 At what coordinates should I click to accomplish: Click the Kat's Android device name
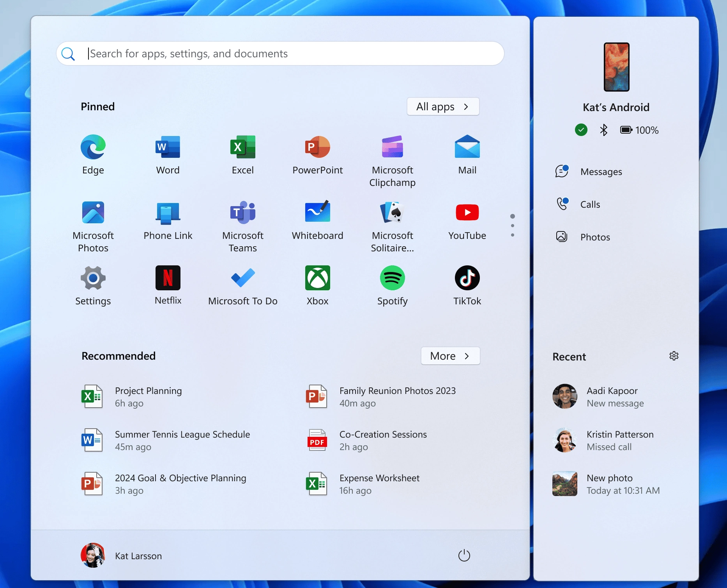point(616,107)
